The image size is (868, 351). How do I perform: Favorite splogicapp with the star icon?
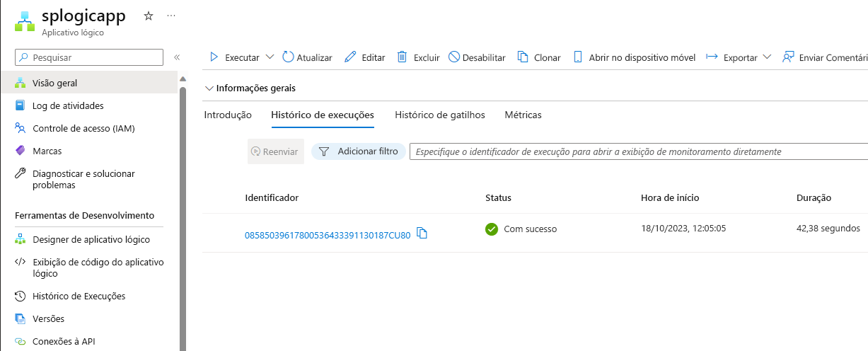click(x=149, y=16)
